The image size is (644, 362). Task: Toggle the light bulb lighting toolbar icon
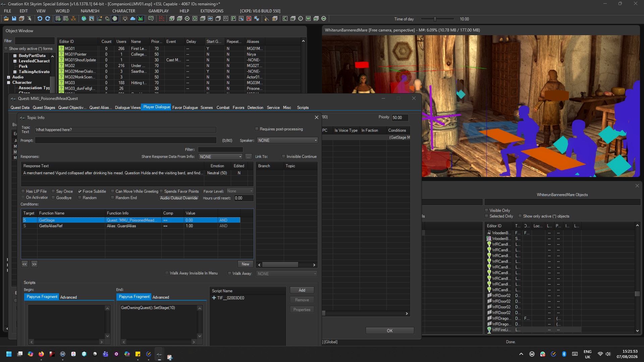click(x=125, y=19)
